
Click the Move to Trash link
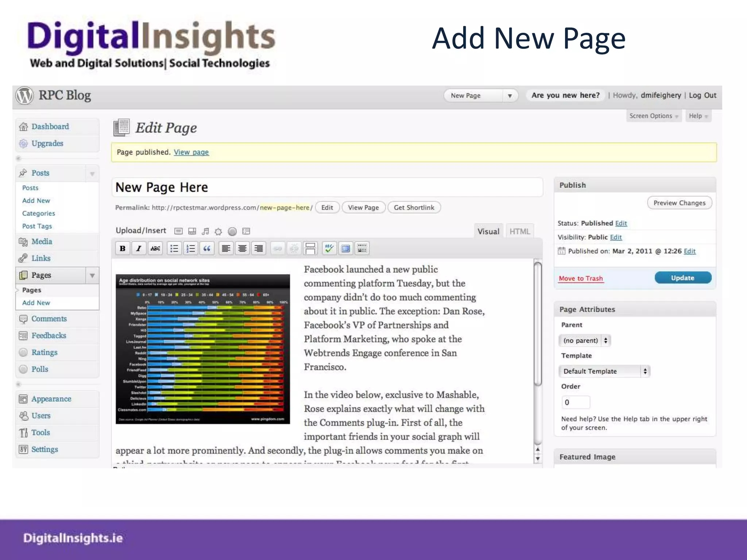(581, 279)
